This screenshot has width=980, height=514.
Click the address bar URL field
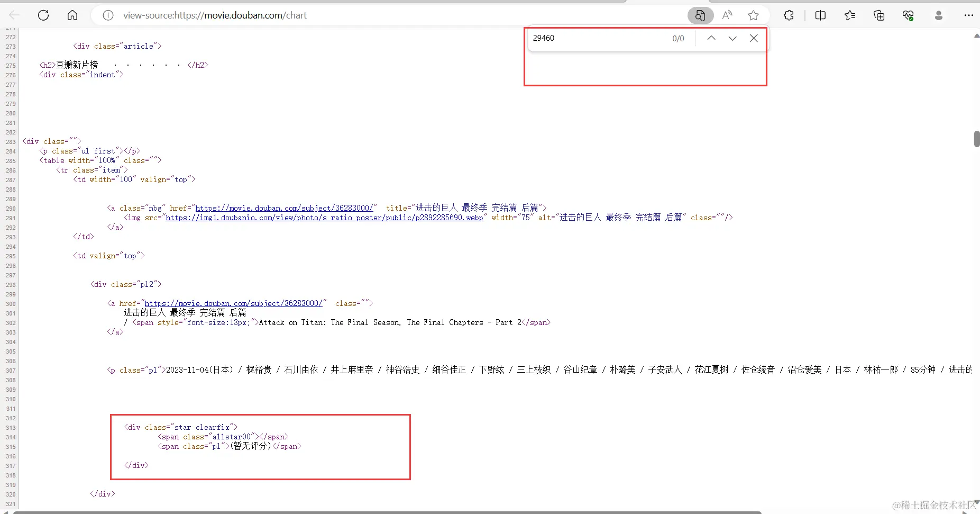[215, 15]
